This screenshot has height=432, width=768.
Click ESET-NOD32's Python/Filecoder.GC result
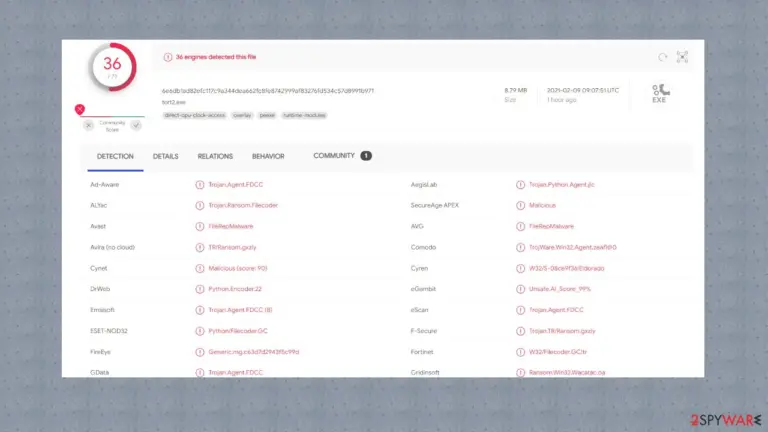[238, 331]
